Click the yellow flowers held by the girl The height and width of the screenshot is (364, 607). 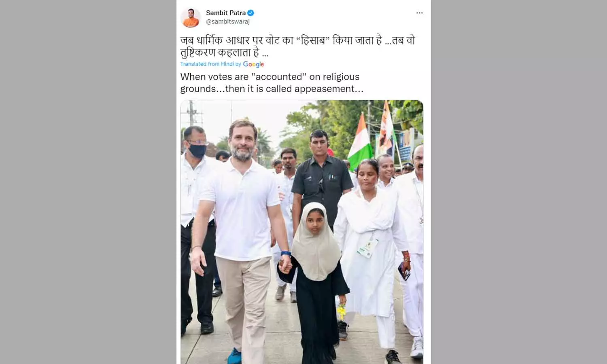342,311
